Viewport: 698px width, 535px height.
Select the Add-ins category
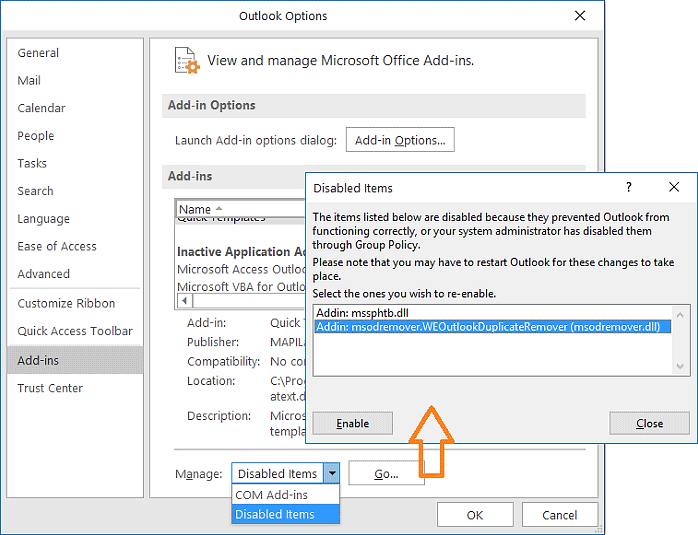coord(75,360)
